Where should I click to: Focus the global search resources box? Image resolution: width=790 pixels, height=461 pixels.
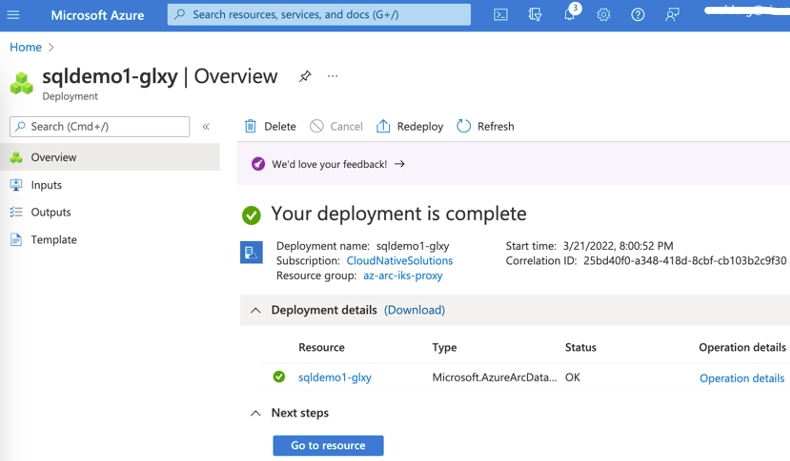tap(319, 15)
